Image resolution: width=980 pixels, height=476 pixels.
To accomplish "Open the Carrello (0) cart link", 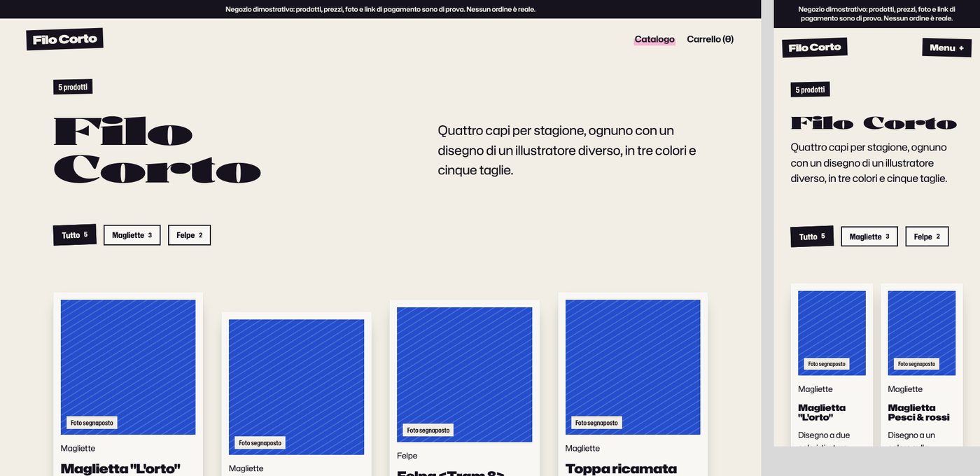I will pos(710,39).
